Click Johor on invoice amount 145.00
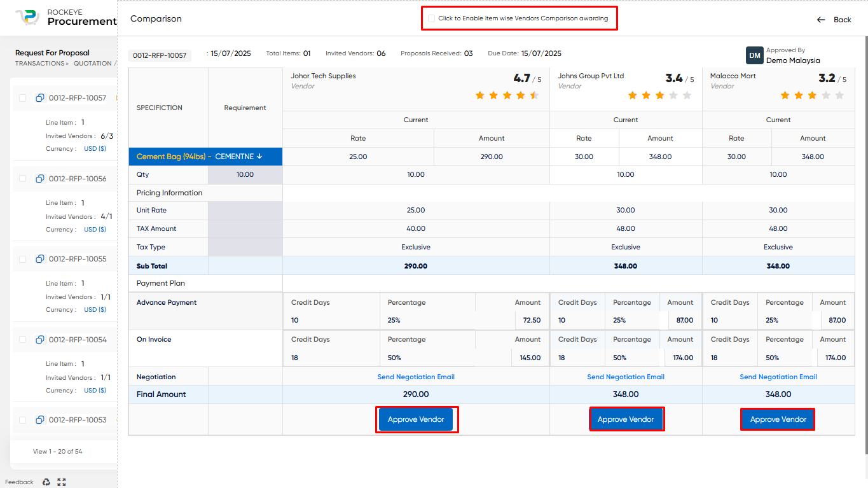The image size is (868, 488). (530, 358)
